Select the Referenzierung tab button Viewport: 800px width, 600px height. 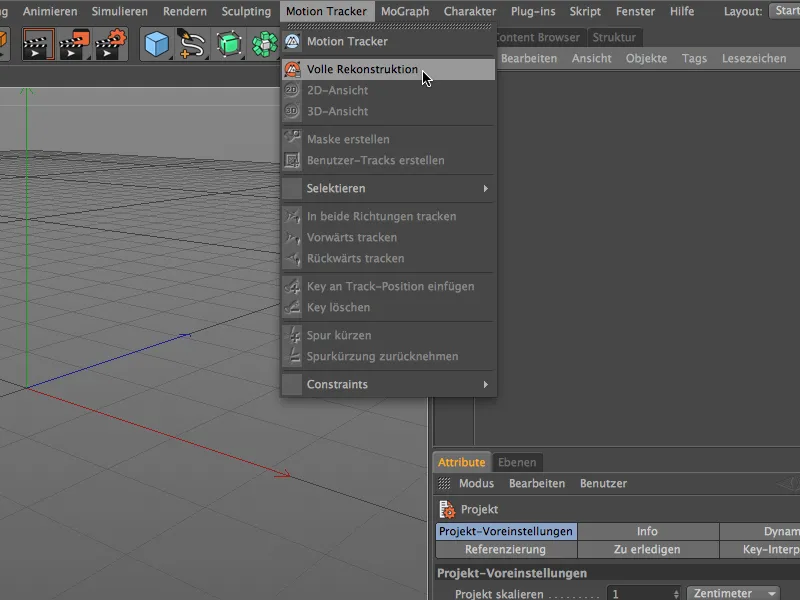(x=506, y=549)
